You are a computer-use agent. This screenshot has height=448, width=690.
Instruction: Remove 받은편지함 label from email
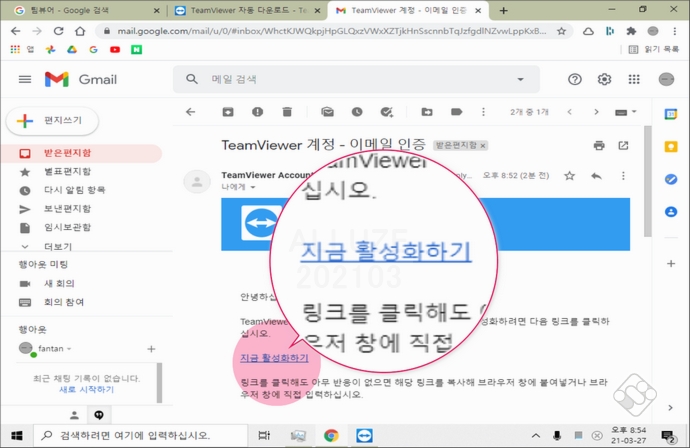click(483, 146)
